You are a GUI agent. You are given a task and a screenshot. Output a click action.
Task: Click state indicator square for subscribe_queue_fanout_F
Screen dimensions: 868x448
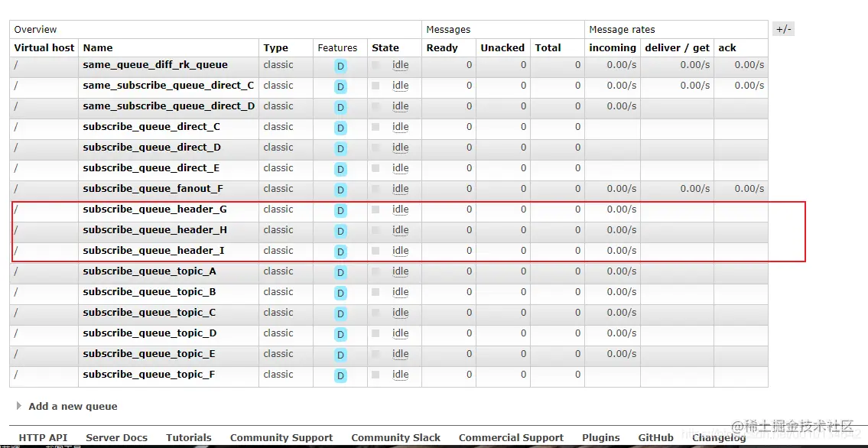pos(375,189)
